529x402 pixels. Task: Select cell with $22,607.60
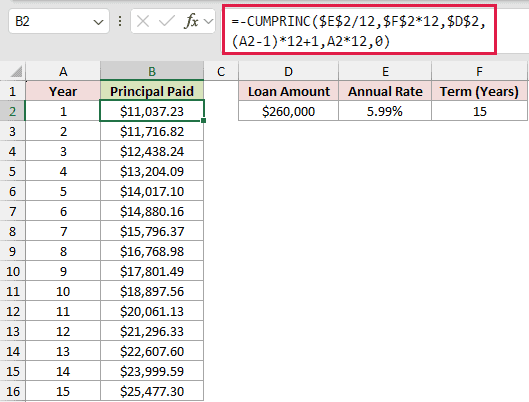click(152, 351)
